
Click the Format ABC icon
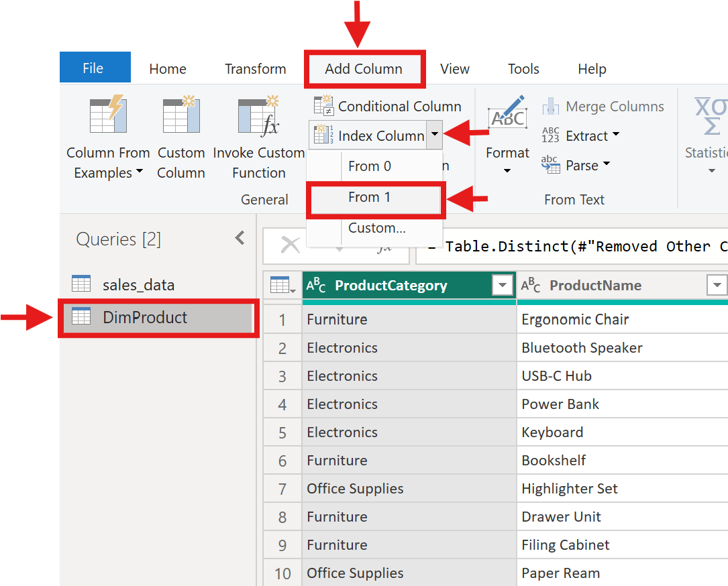pos(508,113)
